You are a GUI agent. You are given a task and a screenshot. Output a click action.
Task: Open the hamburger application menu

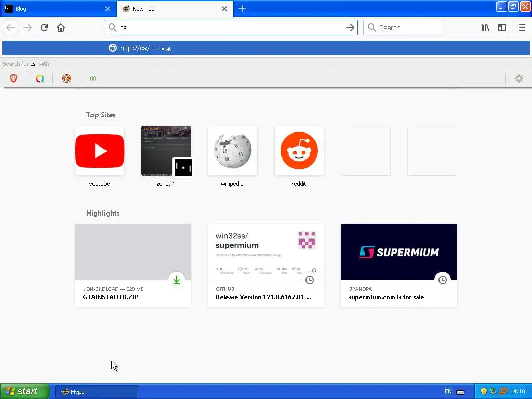[522, 28]
